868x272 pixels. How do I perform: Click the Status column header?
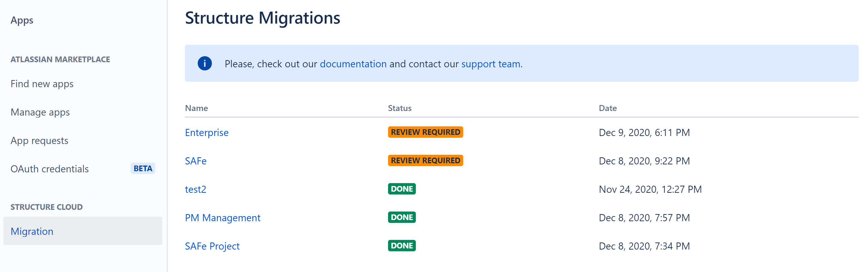[400, 108]
